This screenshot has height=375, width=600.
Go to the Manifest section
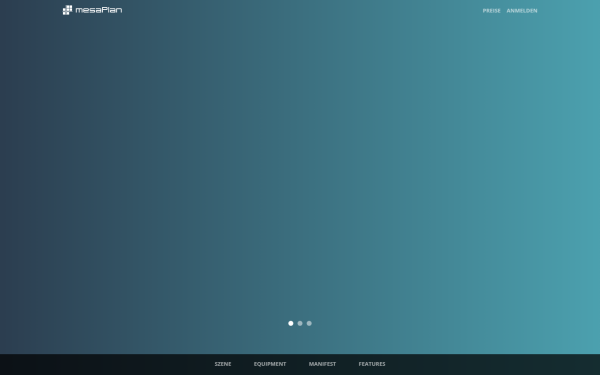(x=322, y=364)
